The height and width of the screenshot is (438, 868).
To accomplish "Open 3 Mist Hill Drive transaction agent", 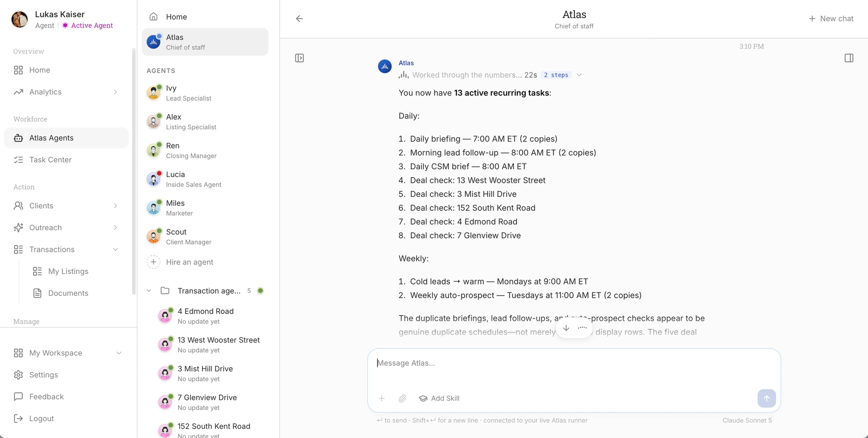I will coord(211,373).
